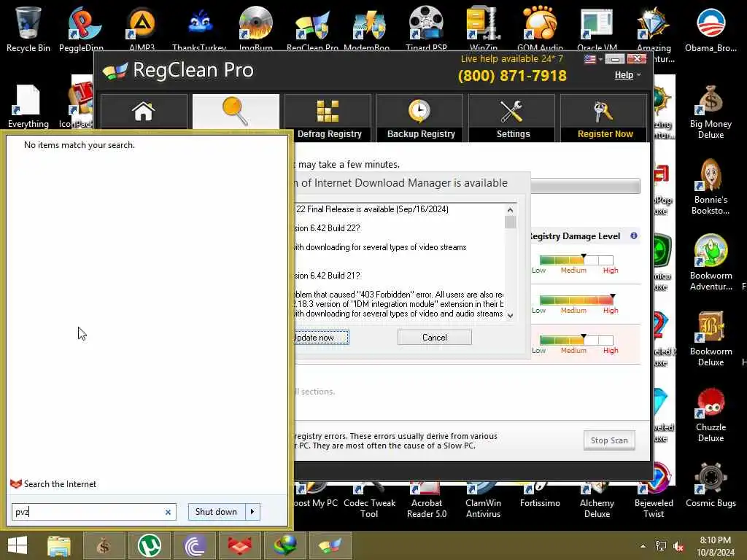
Task: Open Bookworm Deluxe desktop shortcut
Action: [x=711, y=338]
